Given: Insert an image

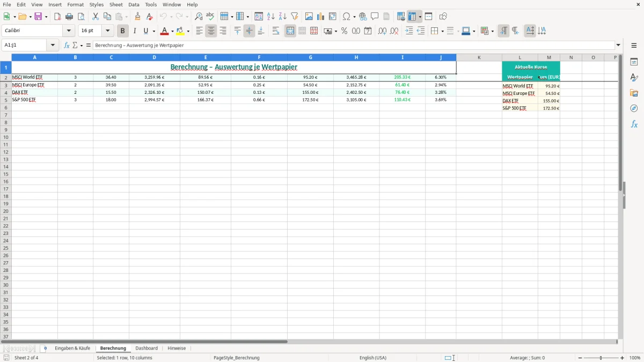Looking at the screenshot, I should click(309, 17).
